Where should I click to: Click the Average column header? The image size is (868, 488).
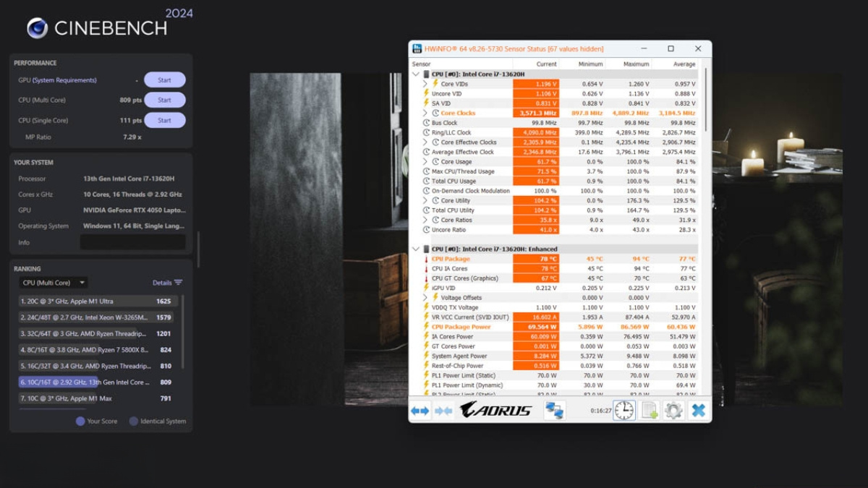tap(675, 64)
